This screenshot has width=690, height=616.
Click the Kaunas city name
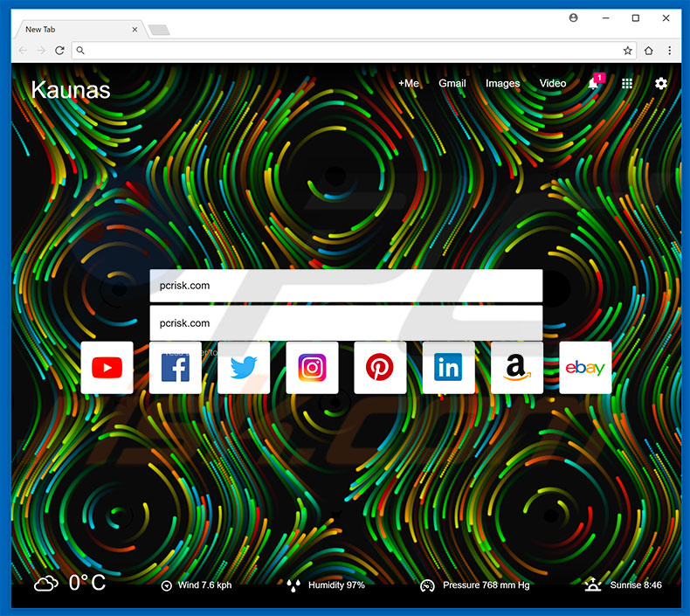point(71,90)
